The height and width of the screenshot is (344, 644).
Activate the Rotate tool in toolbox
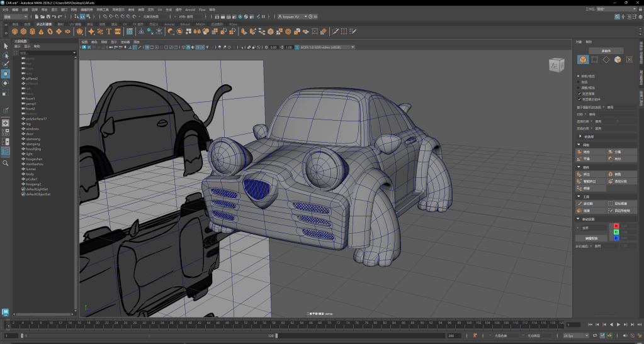pos(6,82)
